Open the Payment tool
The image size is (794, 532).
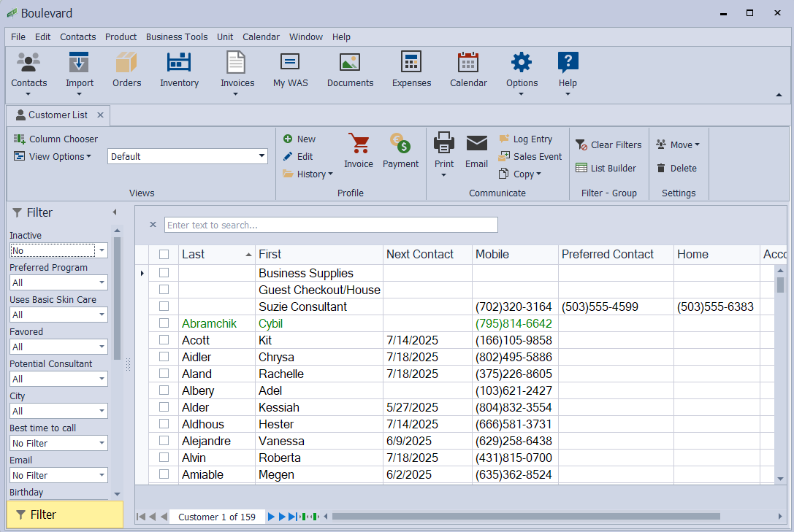click(400, 150)
